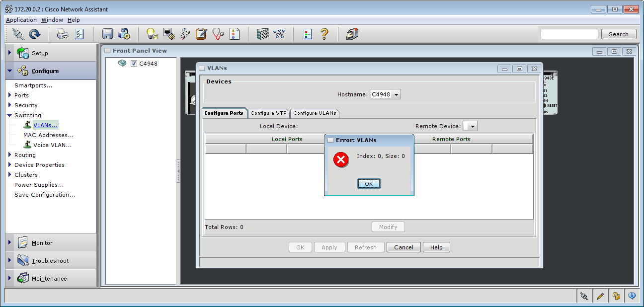The image size is (644, 307).
Task: Open the Window menu
Action: tap(52, 20)
